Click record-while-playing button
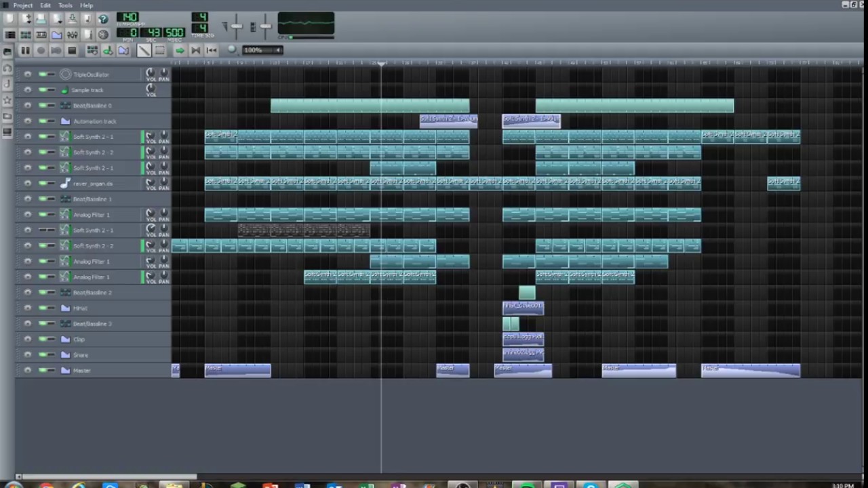The width and height of the screenshot is (868, 488). pos(56,51)
